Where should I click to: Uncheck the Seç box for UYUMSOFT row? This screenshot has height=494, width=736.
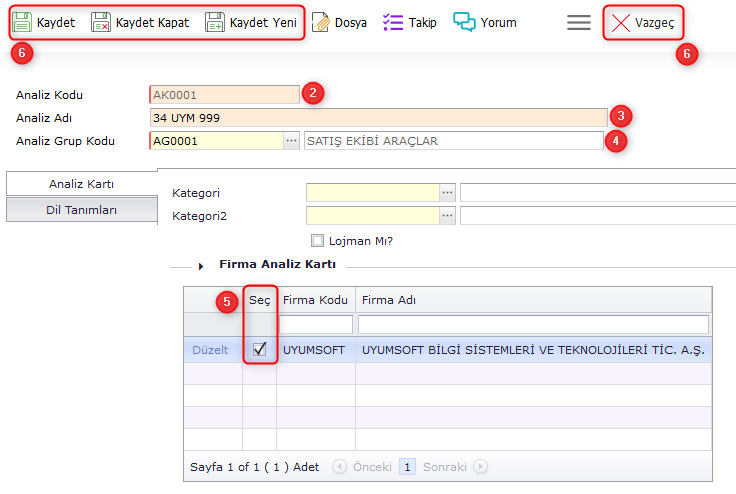(x=260, y=349)
